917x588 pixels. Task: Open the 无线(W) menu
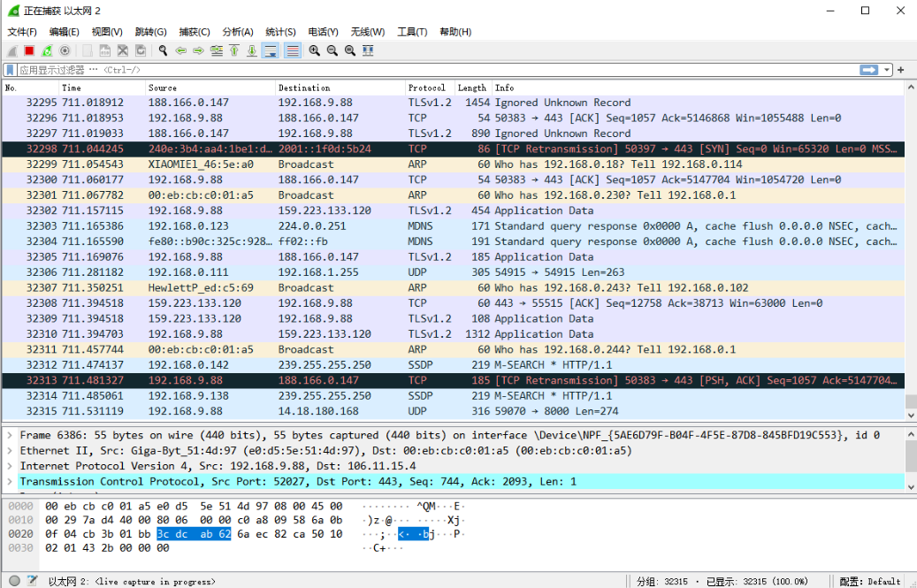click(x=368, y=32)
